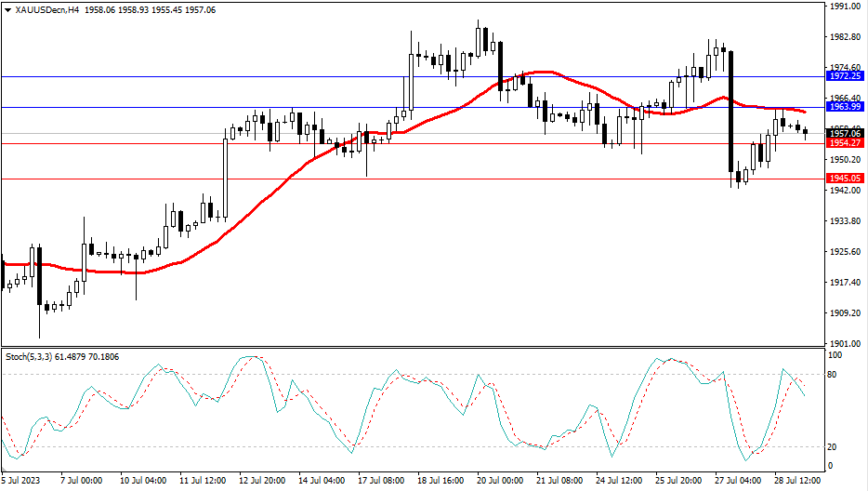868x491 pixels.
Task: Click the 12 Jul 20:00 time label
Action: coord(263,481)
